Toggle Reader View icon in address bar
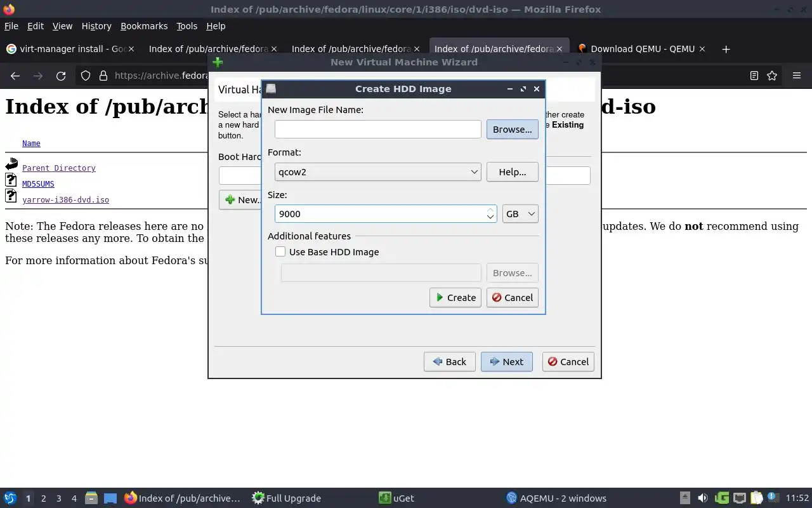Screen dimensions: 812x508 tap(754, 76)
